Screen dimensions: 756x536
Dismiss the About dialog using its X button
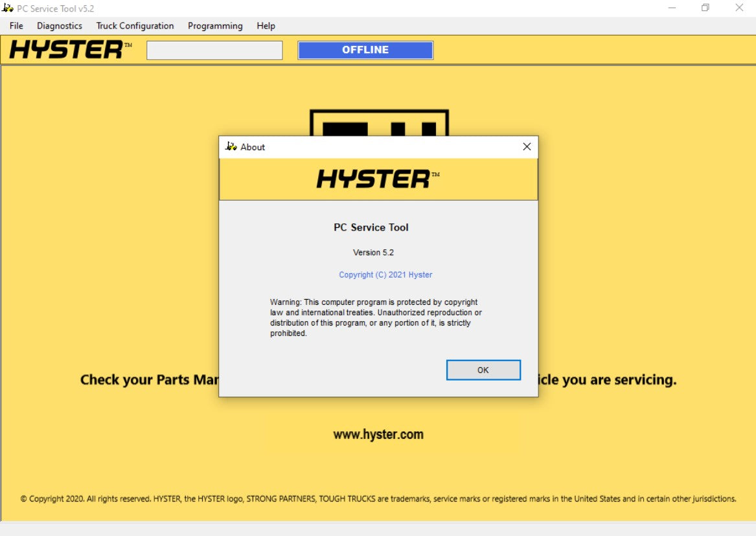(526, 147)
